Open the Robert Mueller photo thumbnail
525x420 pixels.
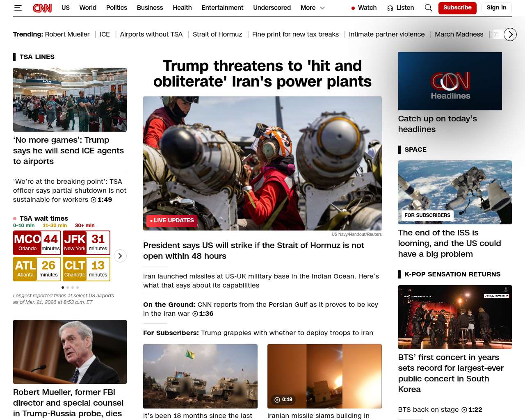coord(70,352)
